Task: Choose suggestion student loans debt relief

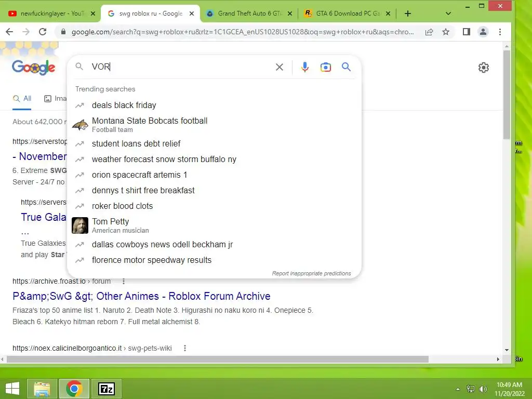Action: 214,143
